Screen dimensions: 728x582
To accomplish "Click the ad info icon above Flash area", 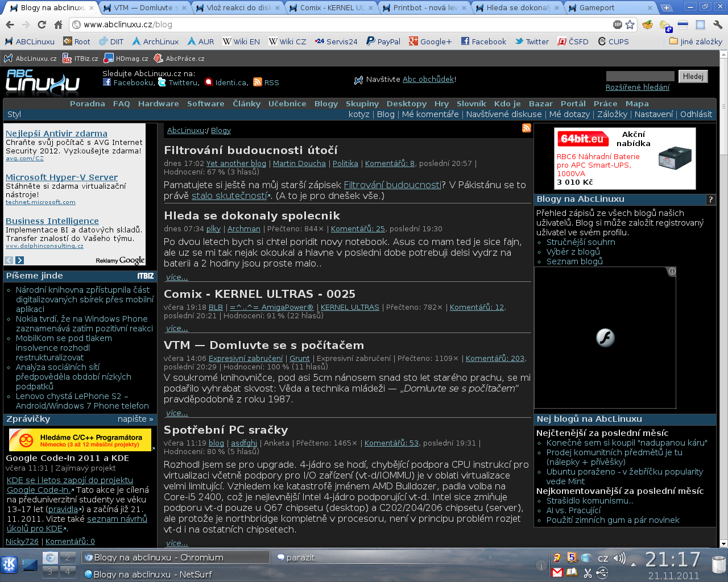I will [672, 271].
